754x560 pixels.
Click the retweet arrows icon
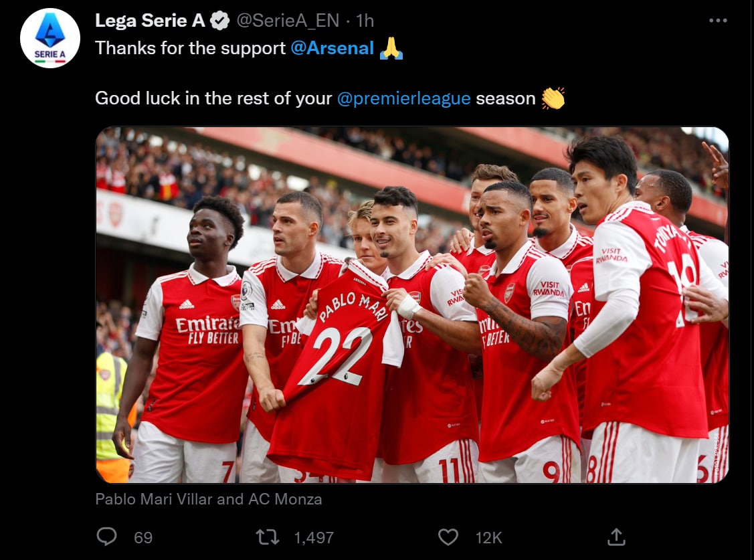(x=266, y=537)
